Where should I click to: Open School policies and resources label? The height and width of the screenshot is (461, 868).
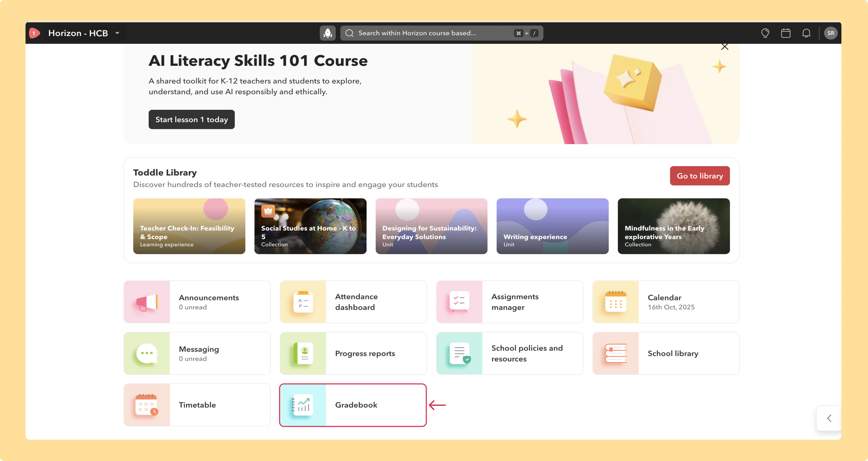click(x=527, y=353)
